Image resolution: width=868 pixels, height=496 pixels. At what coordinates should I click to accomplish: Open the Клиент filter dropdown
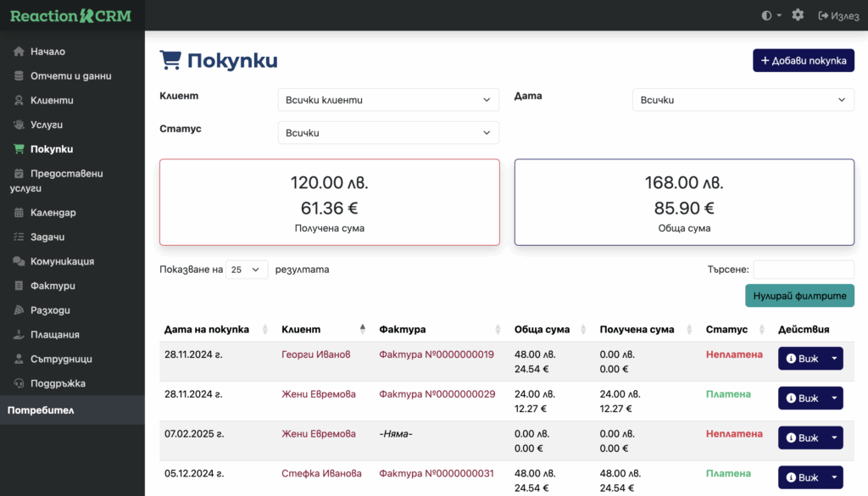tap(388, 100)
